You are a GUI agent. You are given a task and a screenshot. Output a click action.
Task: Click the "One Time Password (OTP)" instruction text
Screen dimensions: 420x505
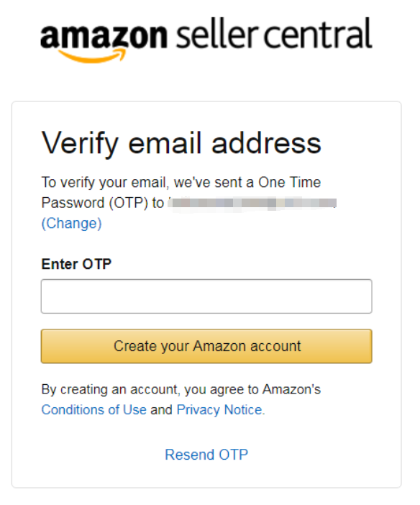[181, 193]
